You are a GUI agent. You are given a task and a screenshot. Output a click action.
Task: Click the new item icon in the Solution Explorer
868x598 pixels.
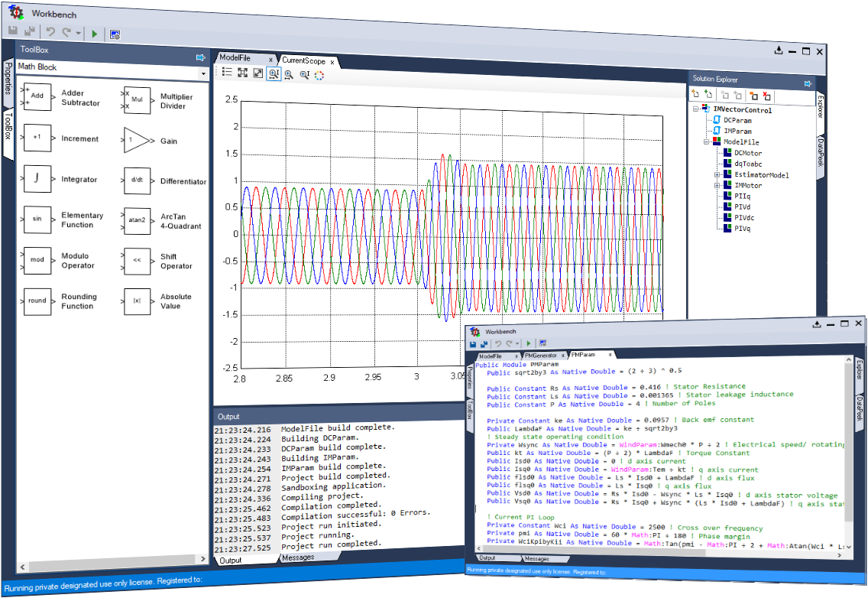(696, 93)
